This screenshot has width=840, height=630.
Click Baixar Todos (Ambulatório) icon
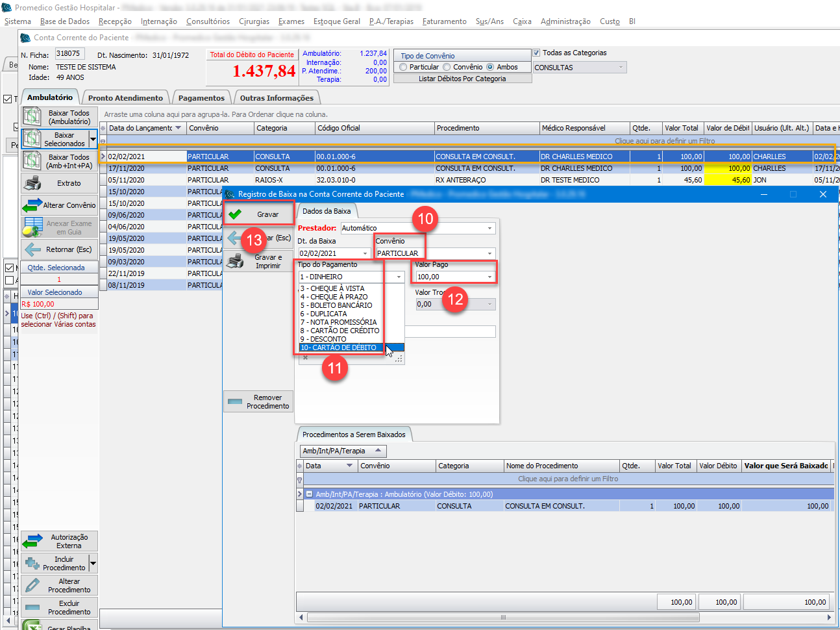coord(32,117)
